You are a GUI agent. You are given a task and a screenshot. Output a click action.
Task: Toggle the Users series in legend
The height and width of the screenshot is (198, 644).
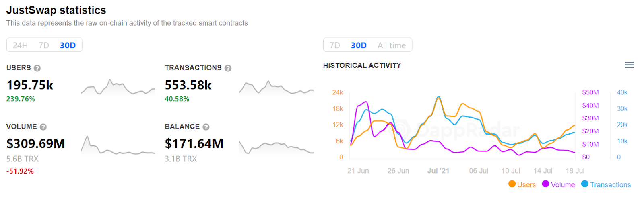pos(526,185)
